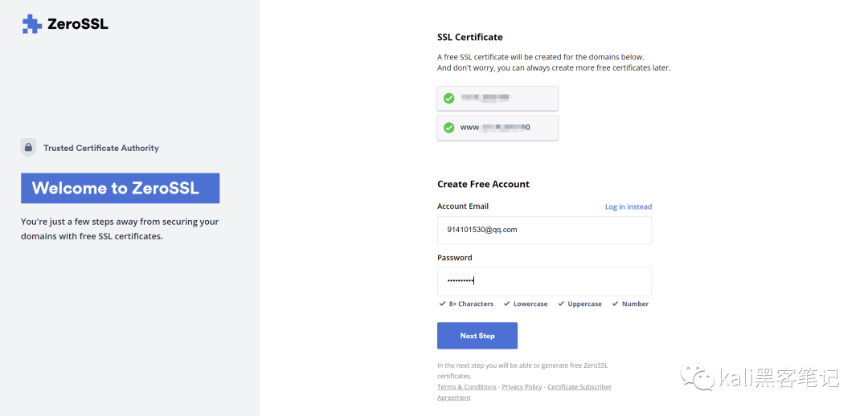868x416 pixels.
Task: Open Certificate Subscriber Agreement link
Action: click(x=579, y=387)
